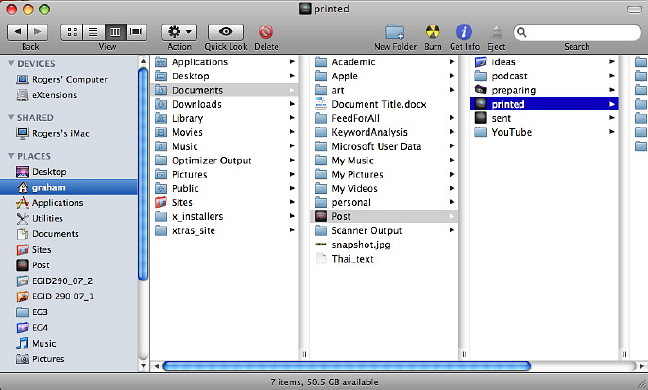Screen dimensions: 648x390
Task: Click the toolbar hide pill button
Action: [634, 9]
